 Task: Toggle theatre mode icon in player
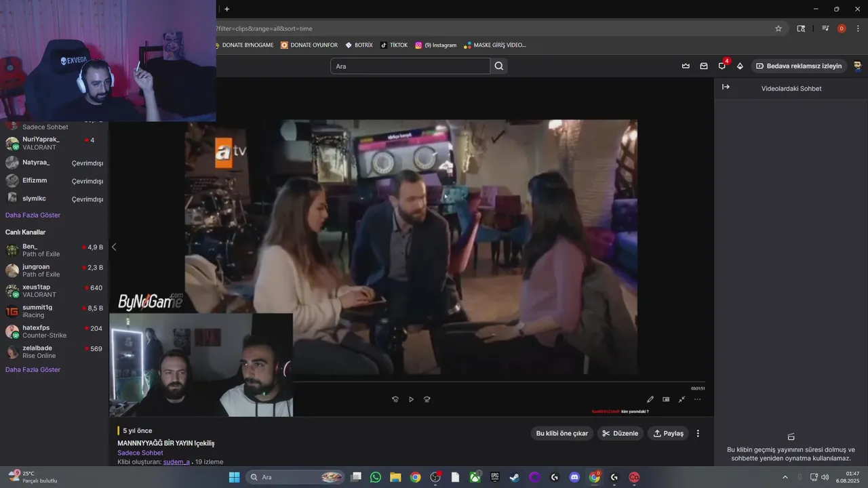tap(666, 399)
